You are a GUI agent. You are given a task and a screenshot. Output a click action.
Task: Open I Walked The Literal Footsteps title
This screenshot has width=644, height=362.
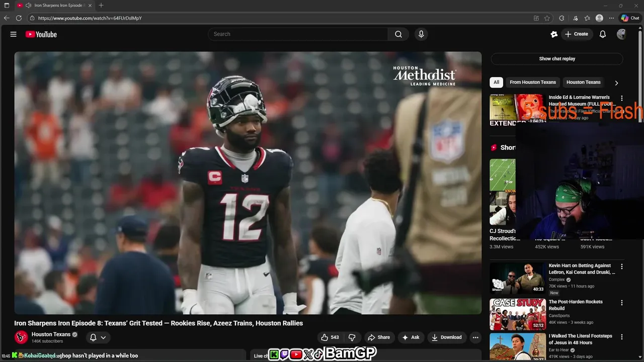click(580, 339)
